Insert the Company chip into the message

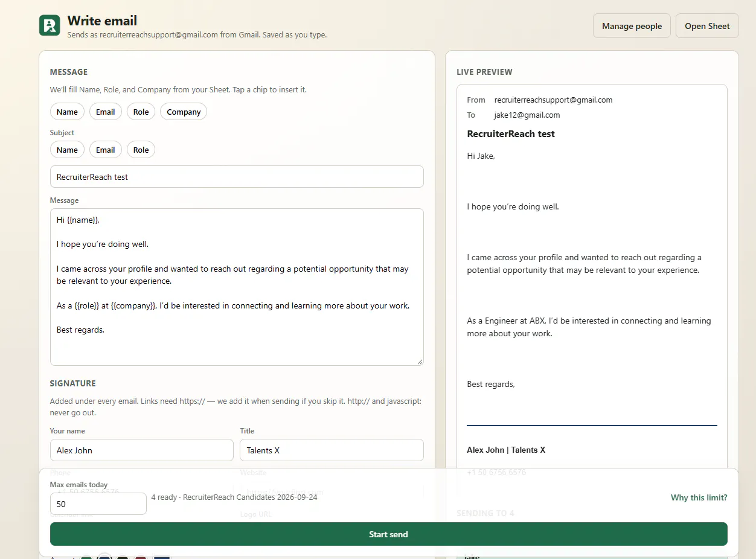click(x=184, y=112)
